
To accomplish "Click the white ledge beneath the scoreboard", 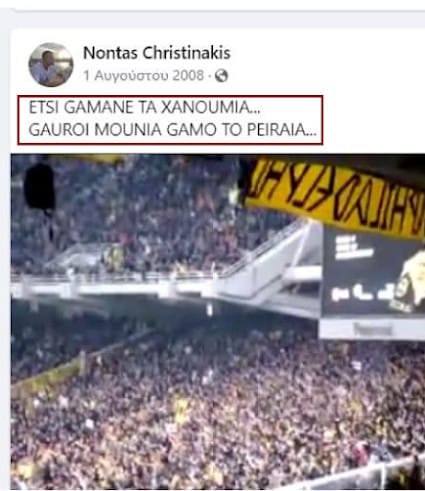I will (x=372, y=328).
